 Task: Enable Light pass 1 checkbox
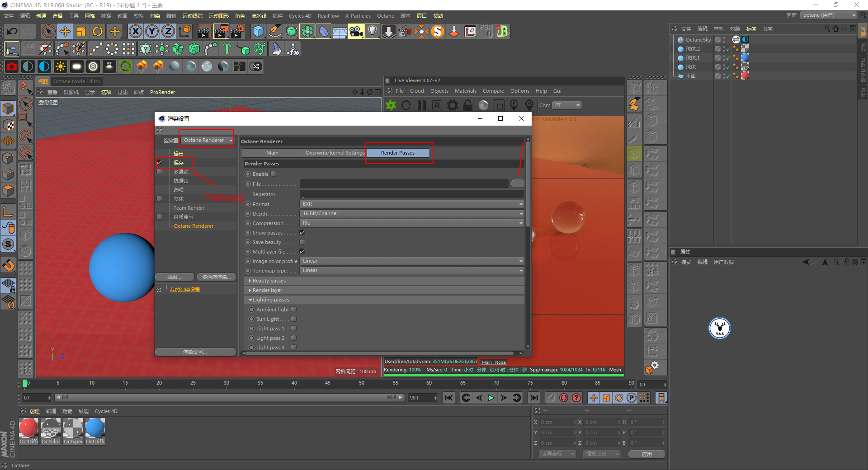(x=293, y=329)
